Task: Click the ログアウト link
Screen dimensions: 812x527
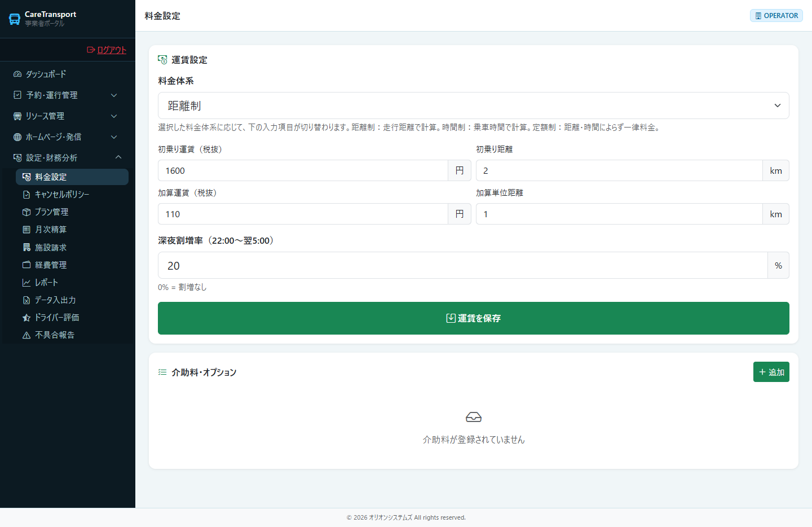Action: 107,50
